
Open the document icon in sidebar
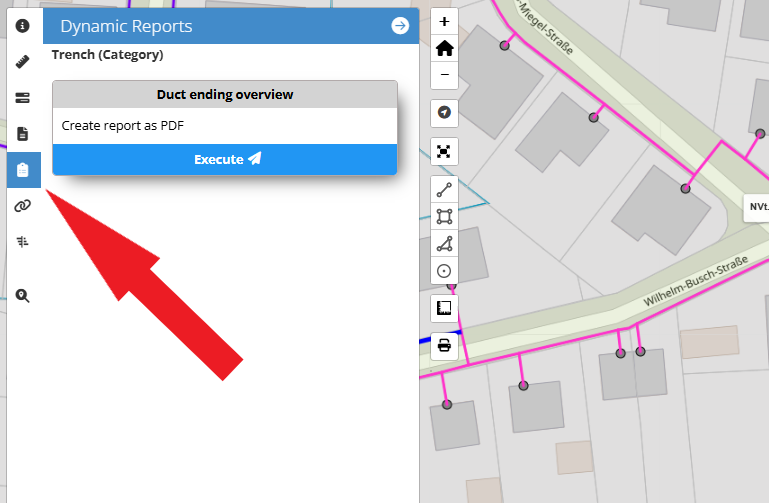[x=22, y=134]
